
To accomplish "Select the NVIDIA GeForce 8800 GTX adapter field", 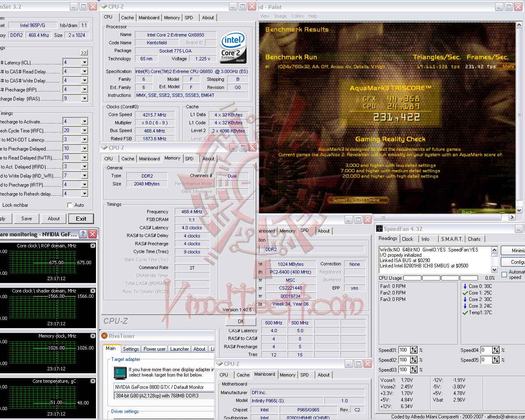I will click(x=164, y=387).
